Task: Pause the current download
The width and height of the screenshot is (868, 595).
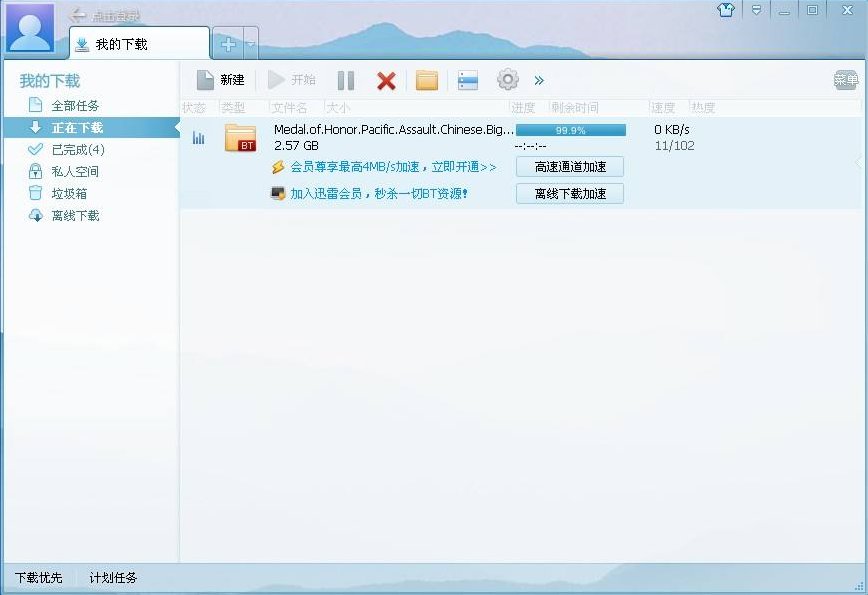Action: pos(345,80)
